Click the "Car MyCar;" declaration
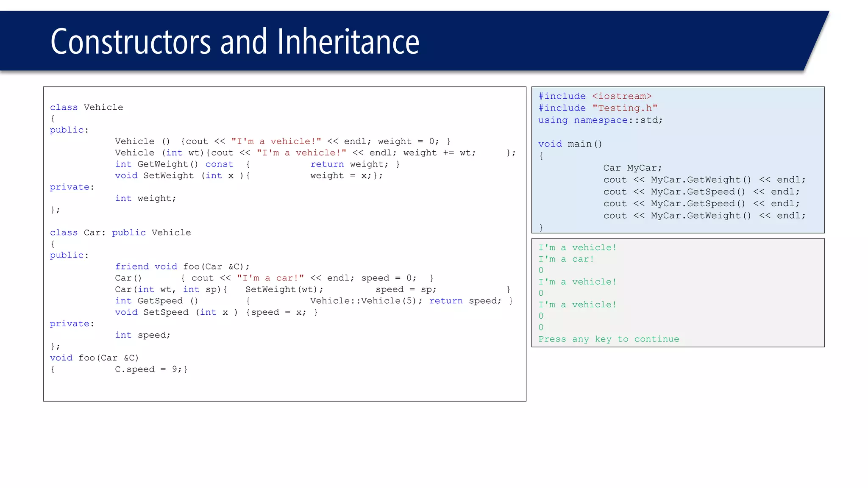Viewport: 868px width, 488px height. [632, 168]
